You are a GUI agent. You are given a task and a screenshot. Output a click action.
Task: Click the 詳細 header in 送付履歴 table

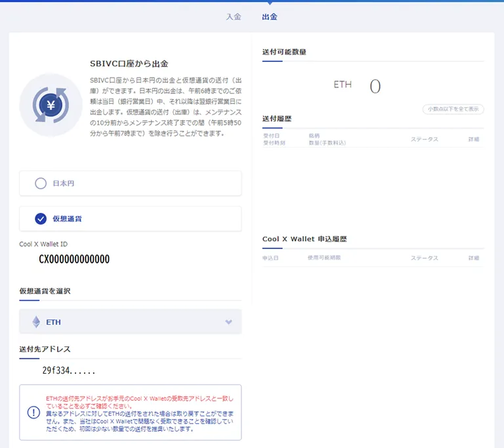pos(474,139)
